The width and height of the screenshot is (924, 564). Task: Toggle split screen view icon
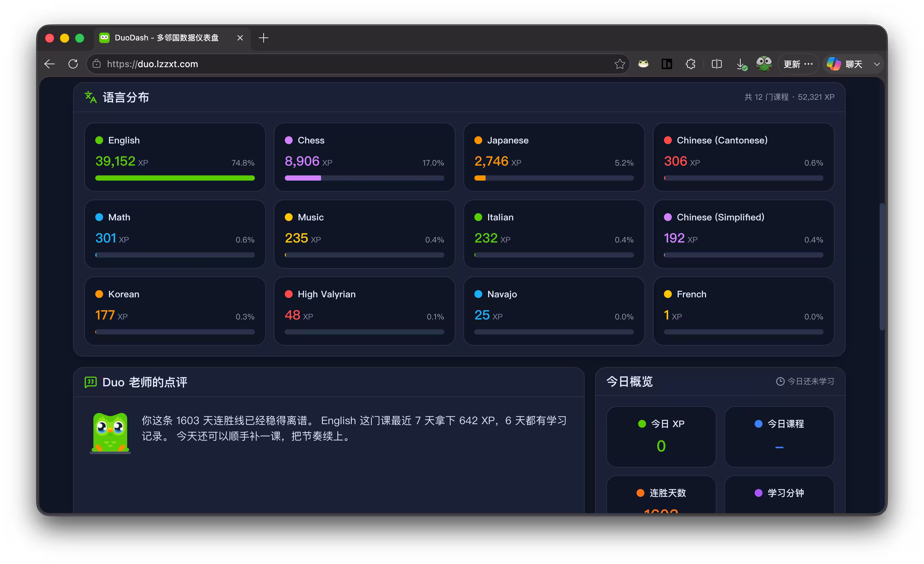click(x=716, y=64)
